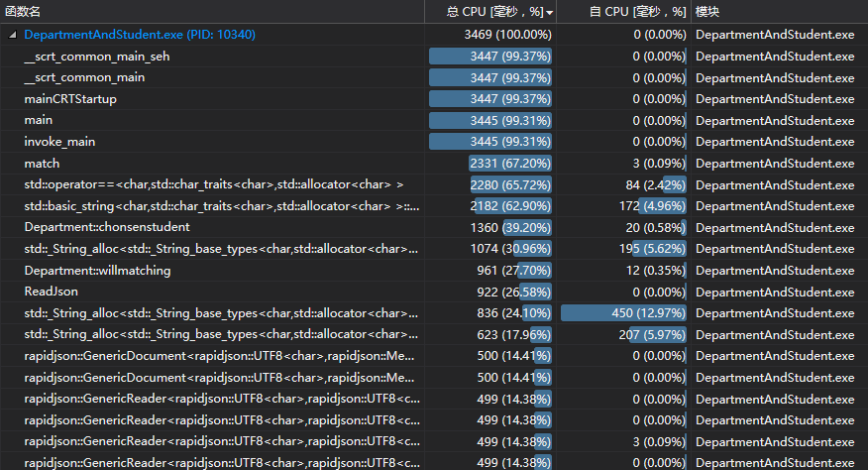Click module cell in the main row
Screen dimensions: 868x470
(780, 120)
